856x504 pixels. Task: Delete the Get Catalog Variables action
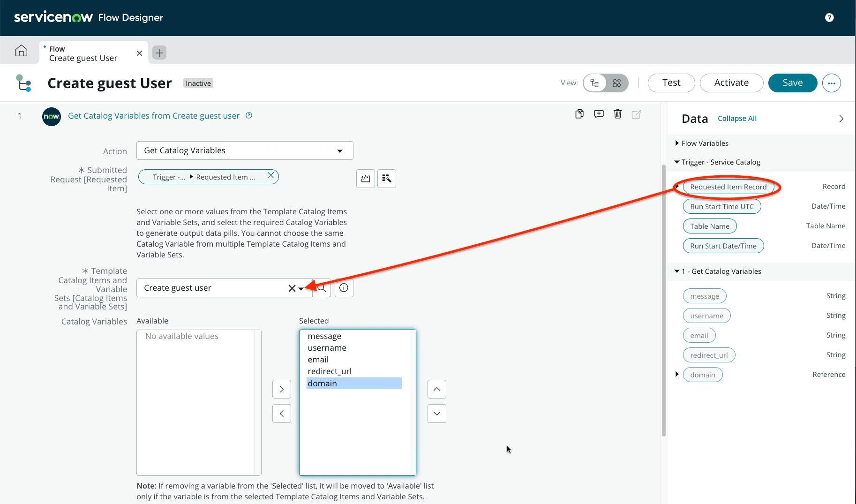pos(617,114)
